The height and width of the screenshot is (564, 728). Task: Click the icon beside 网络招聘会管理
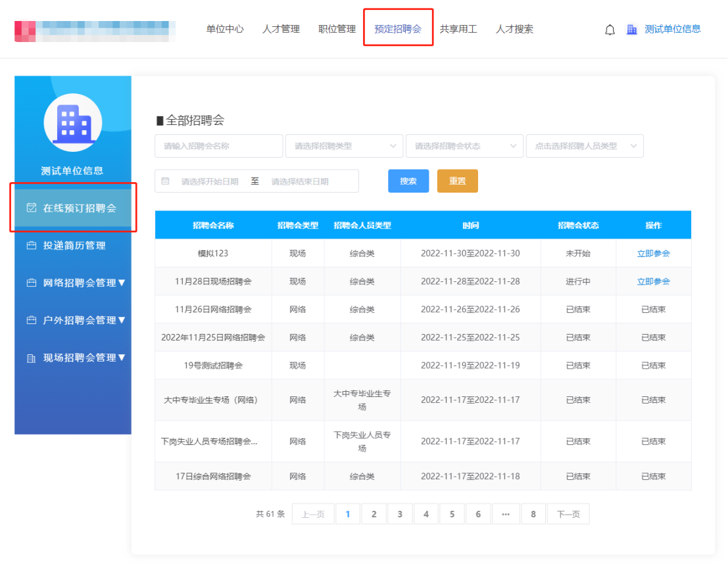point(31,283)
